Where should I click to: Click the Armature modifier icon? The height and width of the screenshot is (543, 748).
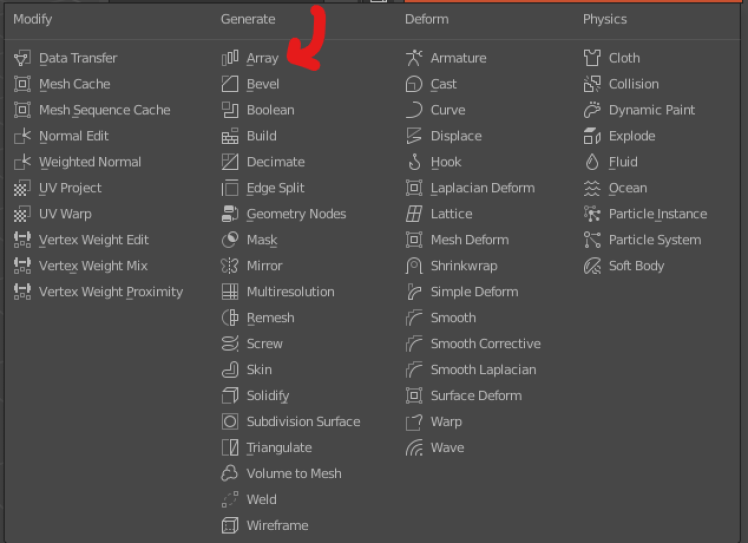[414, 58]
